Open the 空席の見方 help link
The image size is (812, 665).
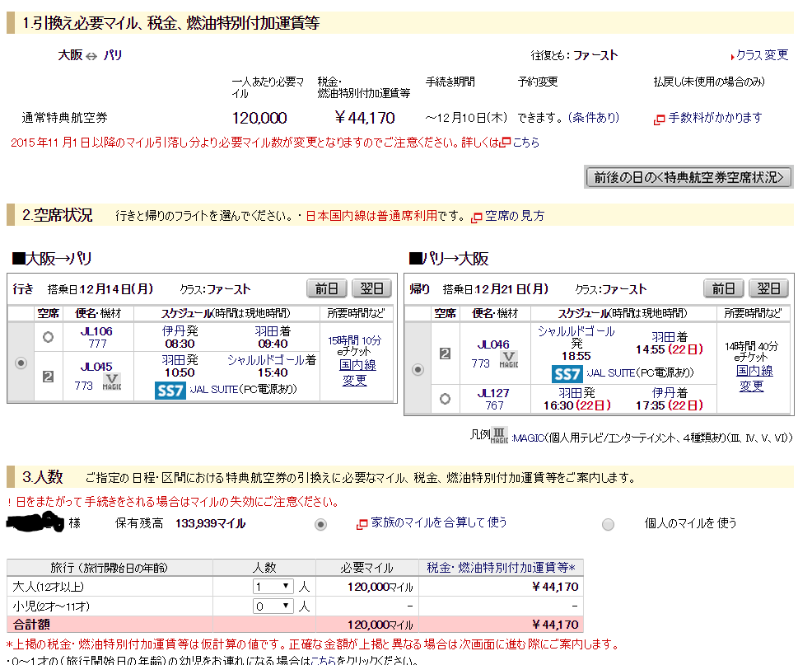click(x=515, y=216)
